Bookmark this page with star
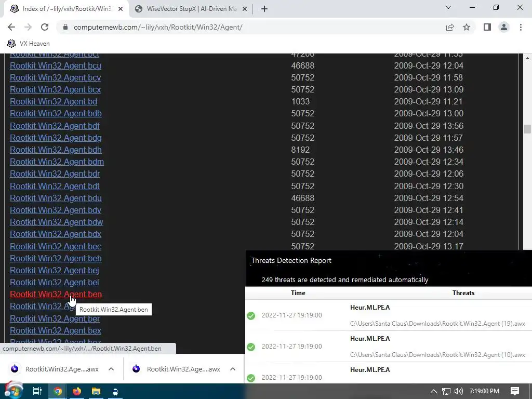This screenshot has height=399, width=532. point(467,27)
